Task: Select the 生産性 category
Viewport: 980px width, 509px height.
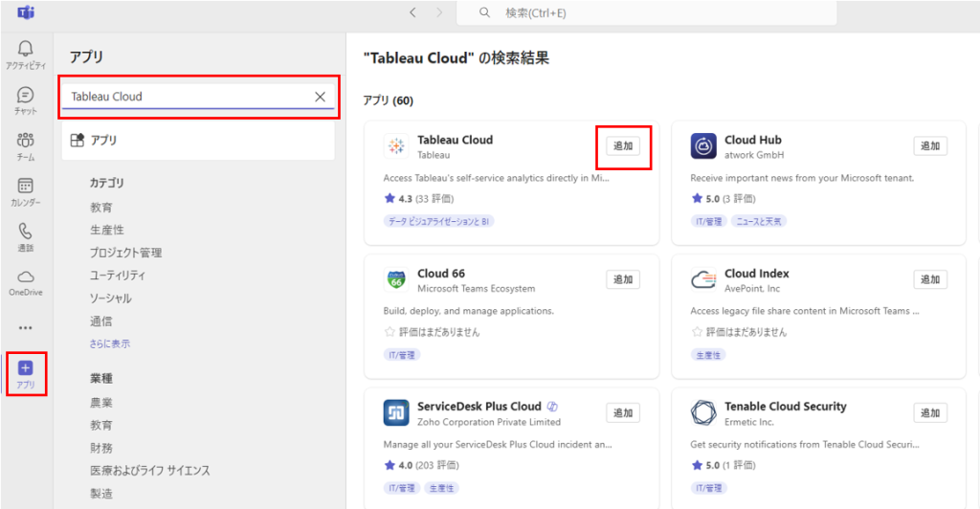Action: pos(107,230)
